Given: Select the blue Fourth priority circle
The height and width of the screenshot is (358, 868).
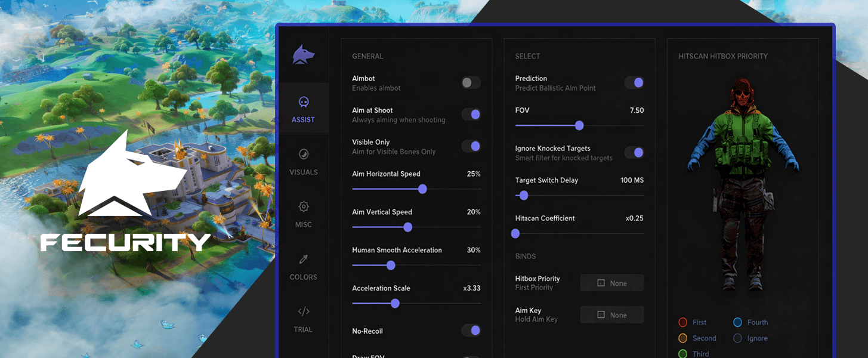Looking at the screenshot, I should coord(737,322).
